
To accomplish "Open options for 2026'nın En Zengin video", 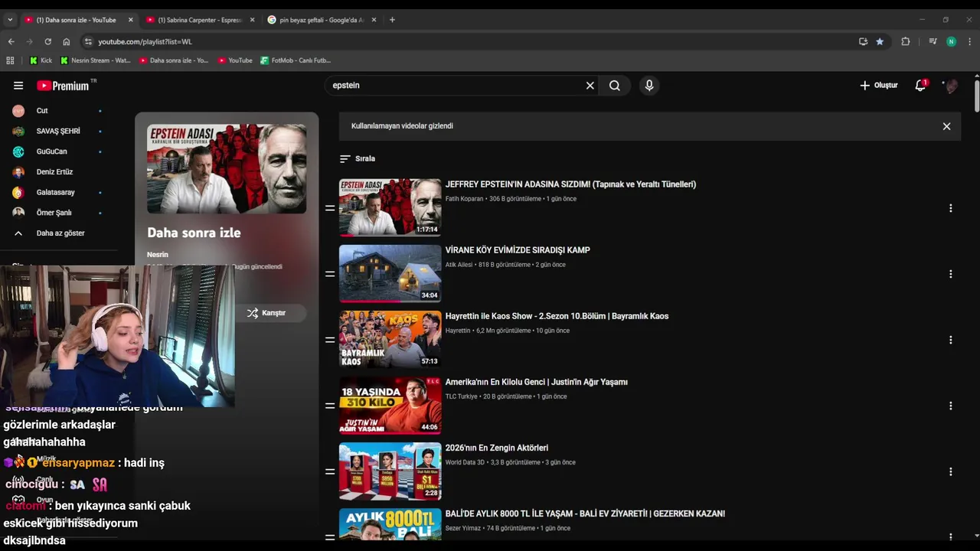I will [950, 471].
